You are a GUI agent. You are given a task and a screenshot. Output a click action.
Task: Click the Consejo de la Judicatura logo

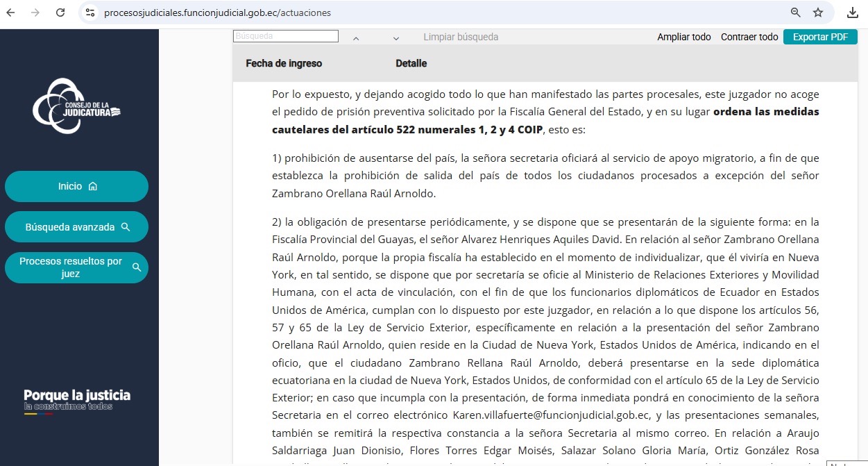[x=76, y=106]
